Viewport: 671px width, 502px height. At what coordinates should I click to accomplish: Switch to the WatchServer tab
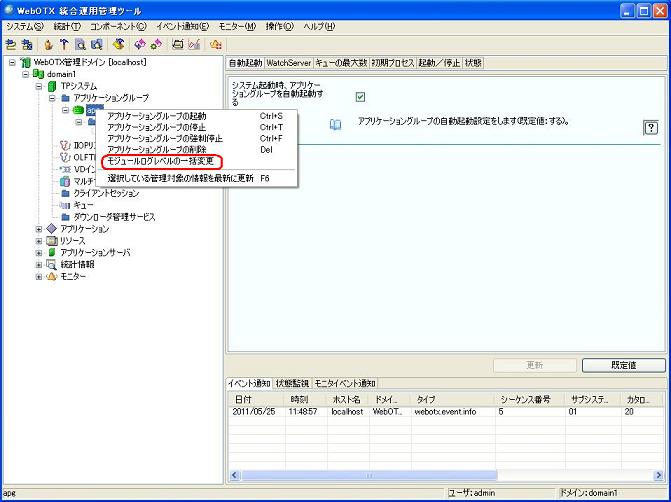click(x=288, y=62)
